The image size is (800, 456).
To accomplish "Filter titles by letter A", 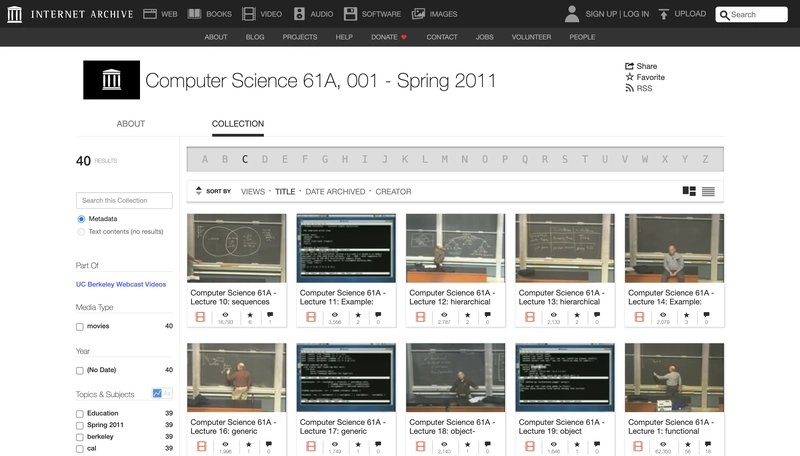I will pos(205,159).
